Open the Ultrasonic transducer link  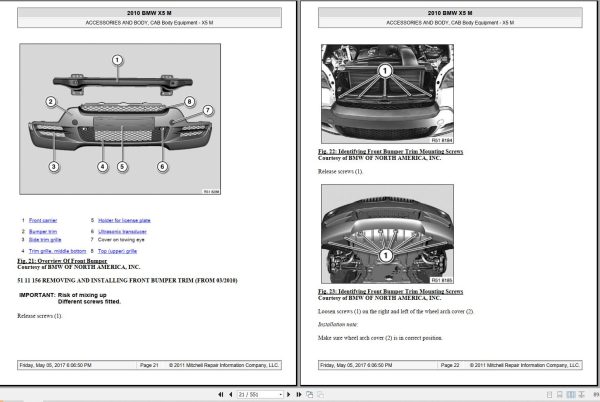122,231
